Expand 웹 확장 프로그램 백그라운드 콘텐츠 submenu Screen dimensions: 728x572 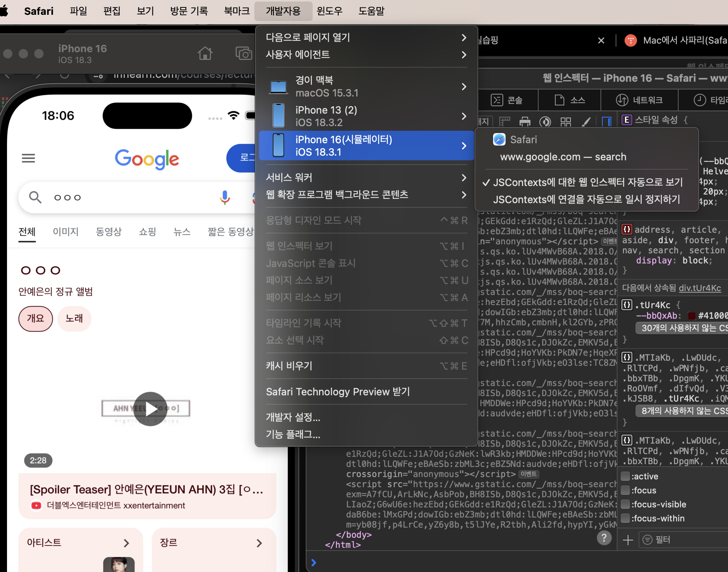point(464,195)
